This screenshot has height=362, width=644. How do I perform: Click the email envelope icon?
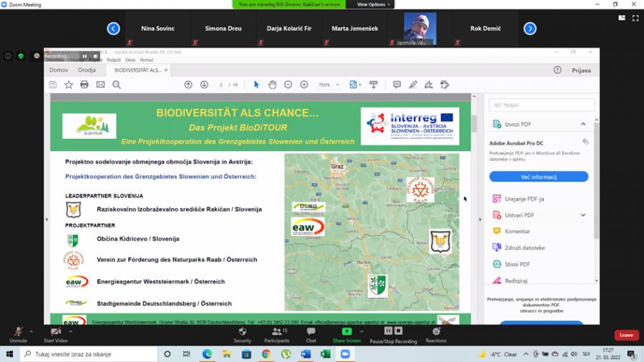click(x=101, y=84)
